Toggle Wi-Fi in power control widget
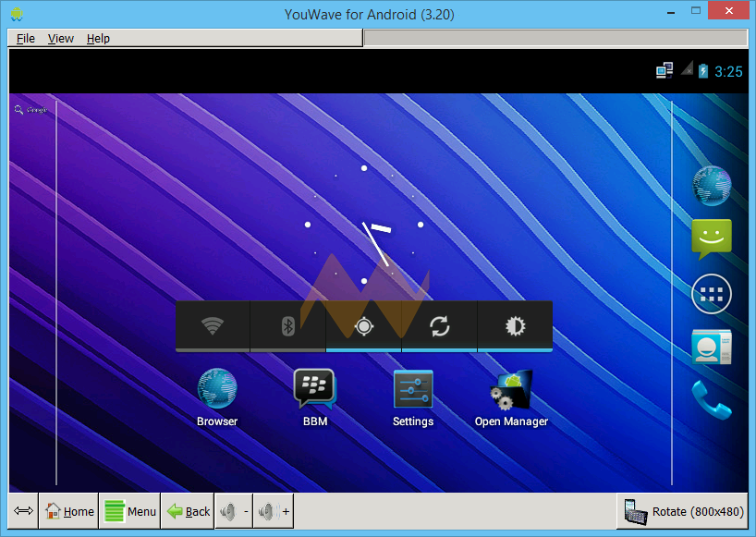The height and width of the screenshot is (537, 756). pos(213,326)
